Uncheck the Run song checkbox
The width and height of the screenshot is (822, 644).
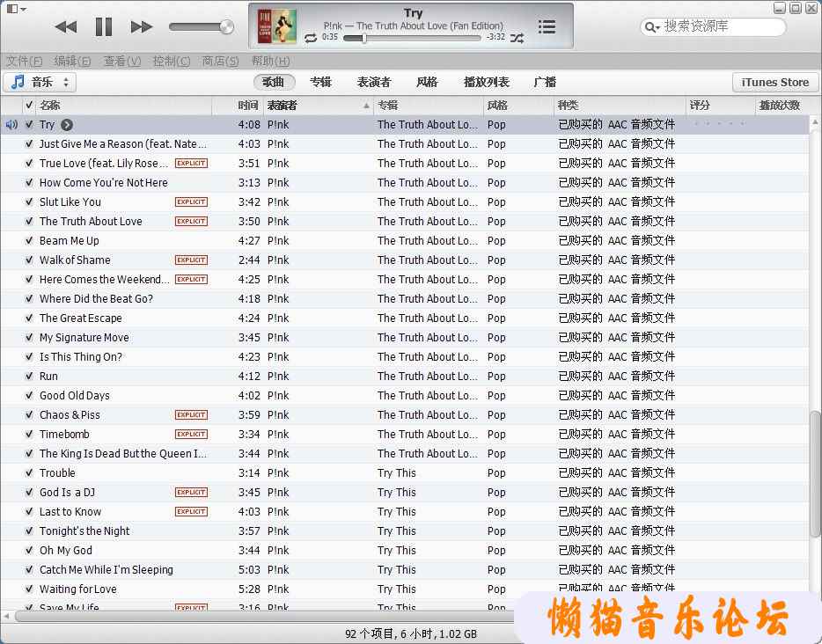click(29, 377)
